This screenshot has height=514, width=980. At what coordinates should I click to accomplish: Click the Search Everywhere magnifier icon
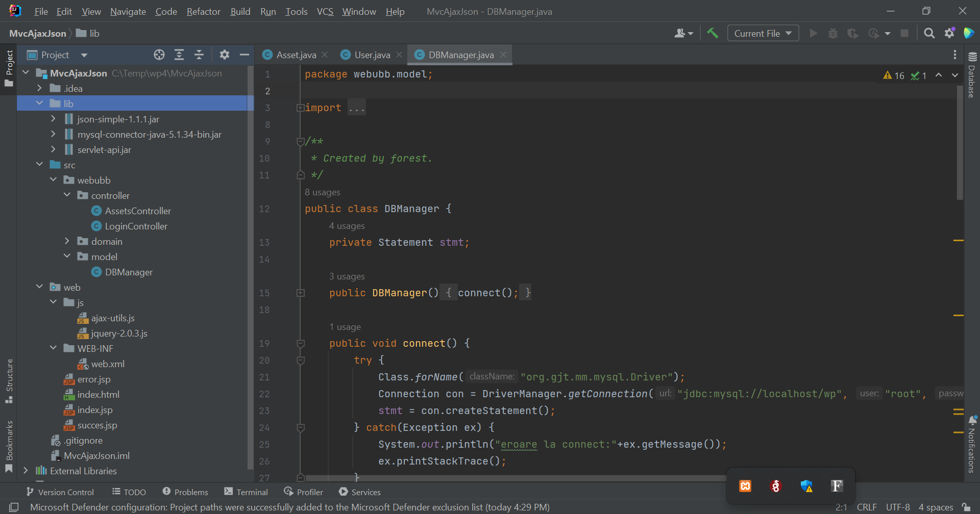click(x=929, y=33)
